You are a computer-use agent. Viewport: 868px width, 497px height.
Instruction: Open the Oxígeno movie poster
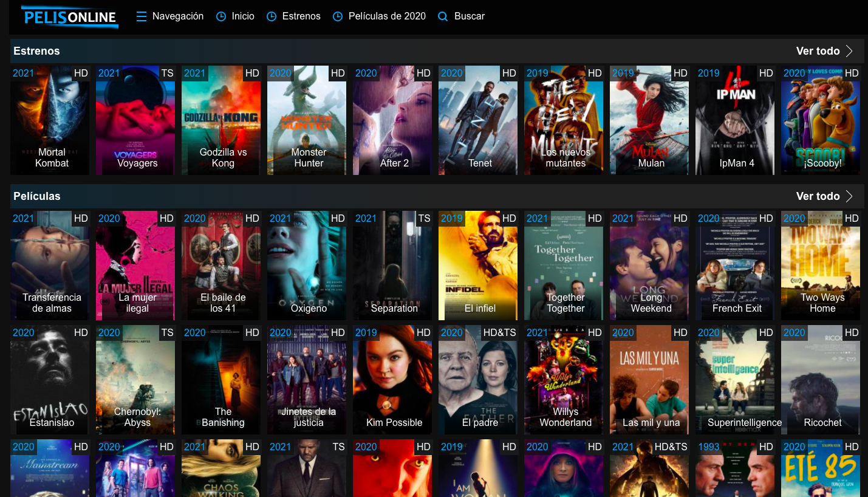[307, 266]
